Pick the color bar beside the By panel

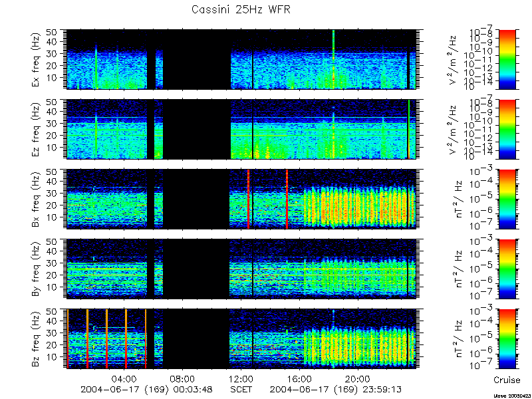pyautogui.click(x=507, y=269)
